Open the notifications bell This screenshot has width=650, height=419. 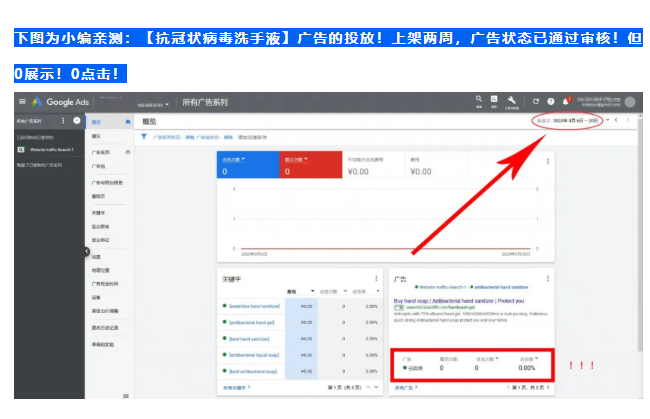click(566, 102)
